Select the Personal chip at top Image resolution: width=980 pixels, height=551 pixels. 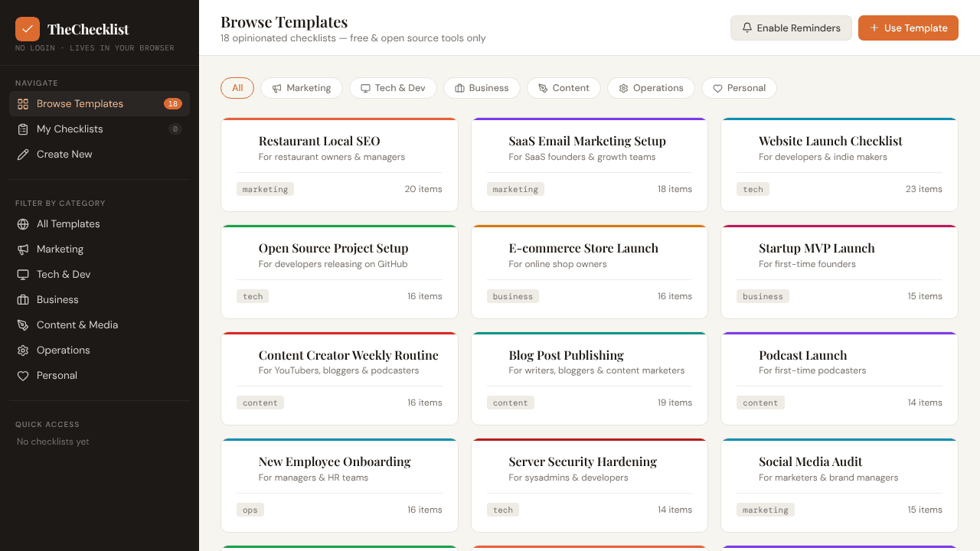pyautogui.click(x=739, y=88)
